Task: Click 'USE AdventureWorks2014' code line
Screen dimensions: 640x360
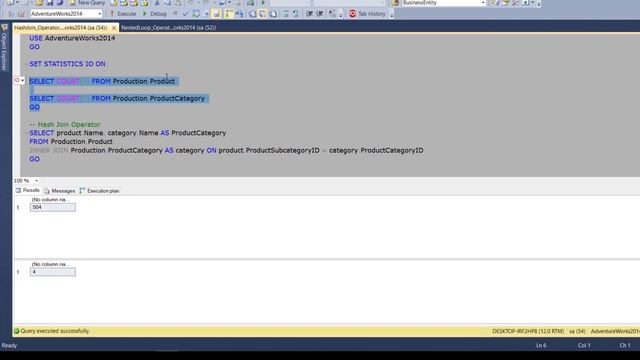Action: click(x=72, y=38)
